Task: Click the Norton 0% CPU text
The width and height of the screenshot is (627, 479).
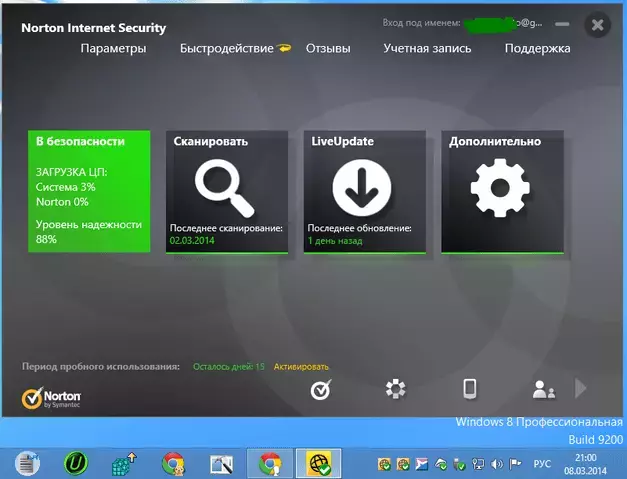Action: tap(62, 202)
